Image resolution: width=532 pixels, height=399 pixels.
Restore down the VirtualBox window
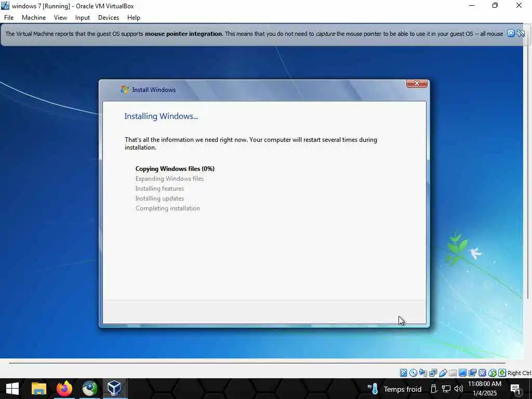(x=495, y=6)
